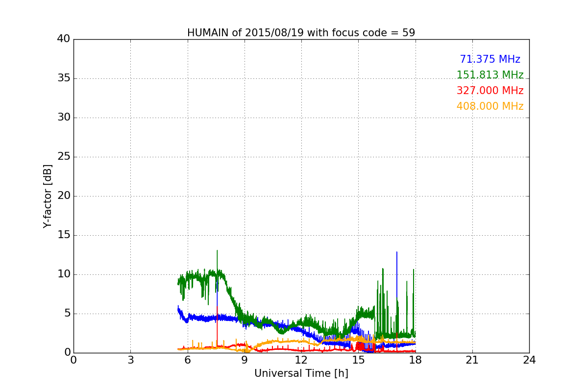This screenshot has width=588, height=392.
Task: Click the y-axis tick label 20
Action: (x=64, y=196)
